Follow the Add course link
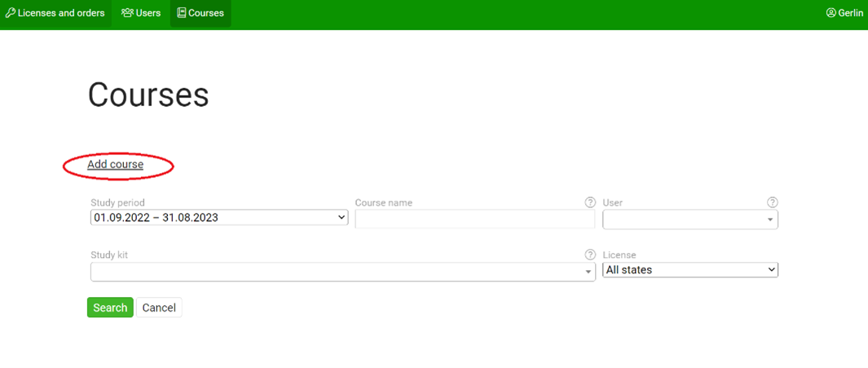Screen dimensions: 868x368 point(115,165)
